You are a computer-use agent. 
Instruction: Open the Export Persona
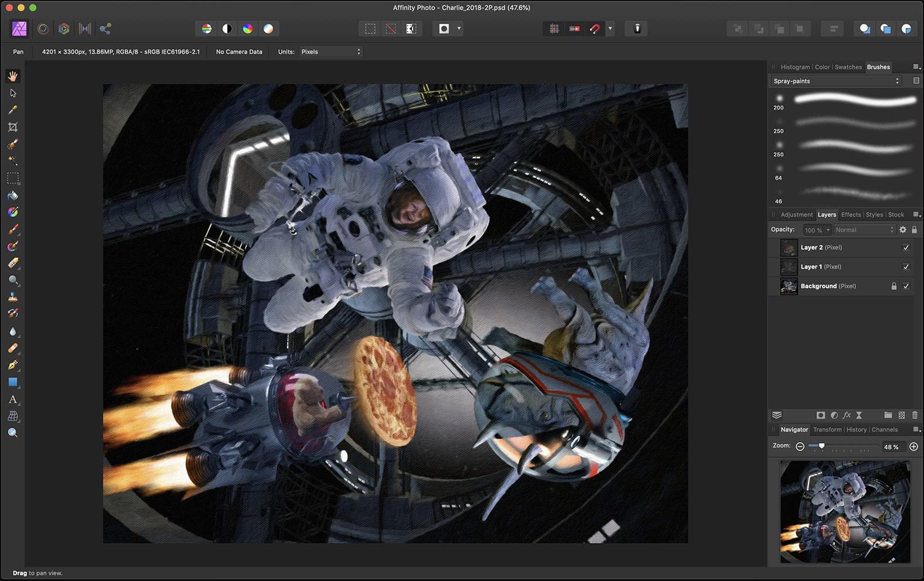point(105,28)
